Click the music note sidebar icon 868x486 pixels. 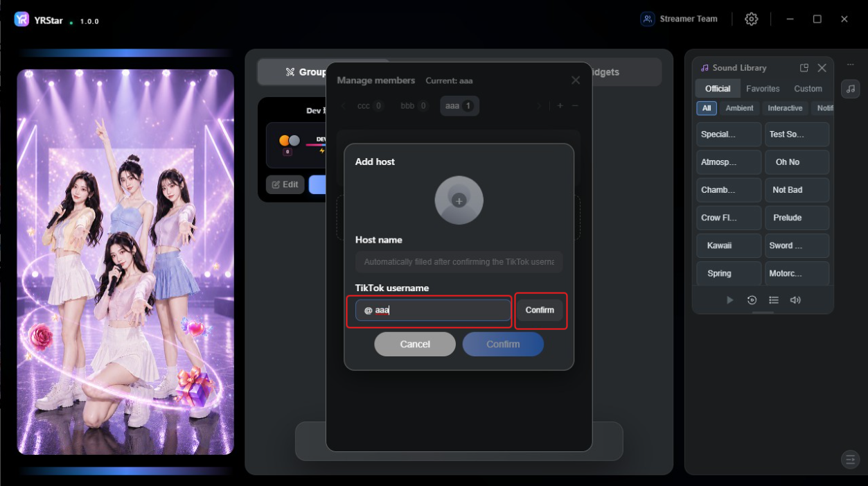pos(851,89)
